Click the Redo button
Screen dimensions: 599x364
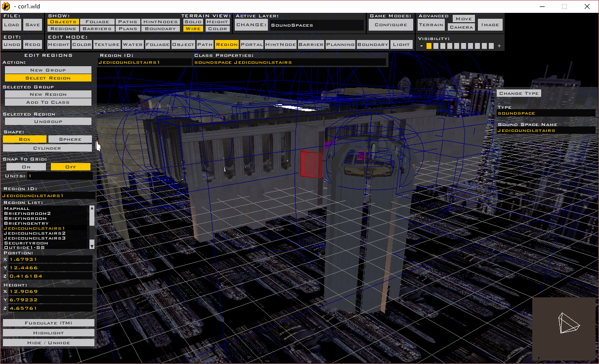point(33,44)
